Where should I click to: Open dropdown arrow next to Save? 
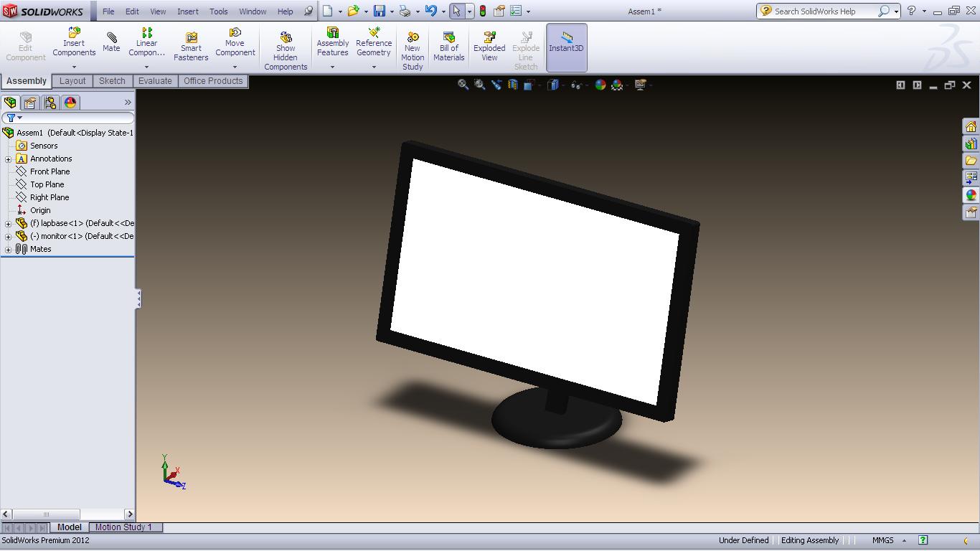click(392, 11)
